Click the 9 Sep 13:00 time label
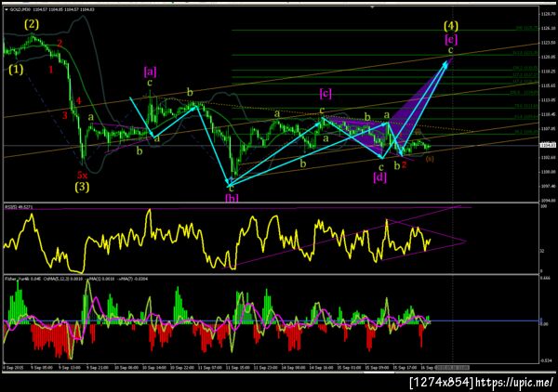 [x=69, y=368]
